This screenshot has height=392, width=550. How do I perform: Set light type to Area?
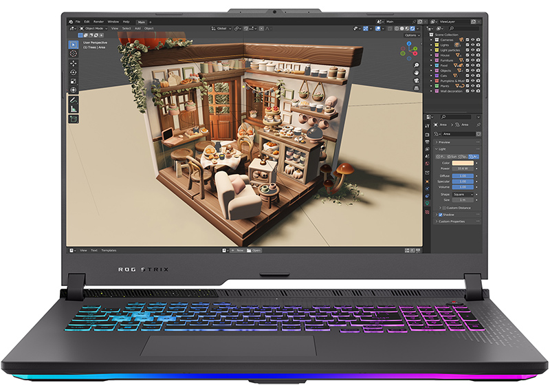[474, 157]
